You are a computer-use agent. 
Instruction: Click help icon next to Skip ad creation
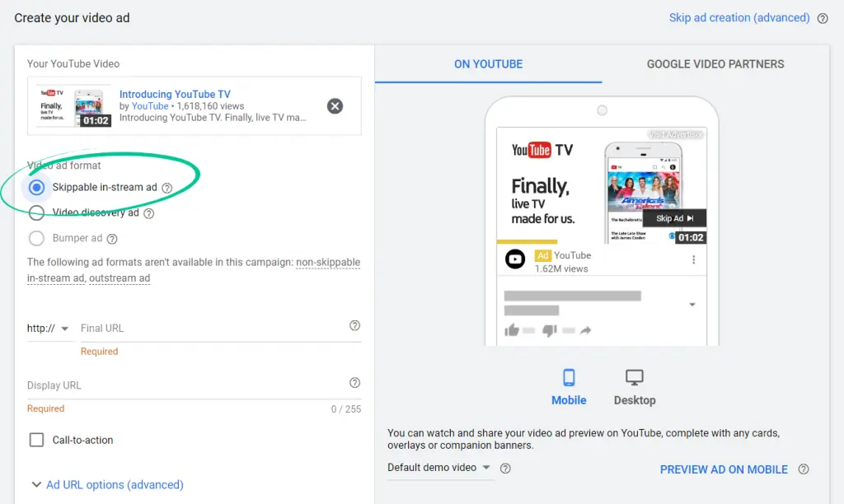pyautogui.click(x=822, y=18)
